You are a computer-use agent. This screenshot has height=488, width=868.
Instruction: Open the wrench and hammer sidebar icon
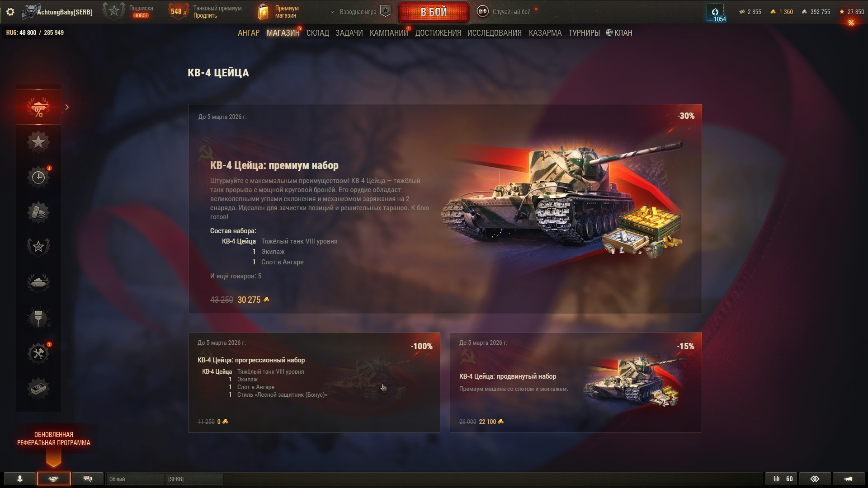38,353
